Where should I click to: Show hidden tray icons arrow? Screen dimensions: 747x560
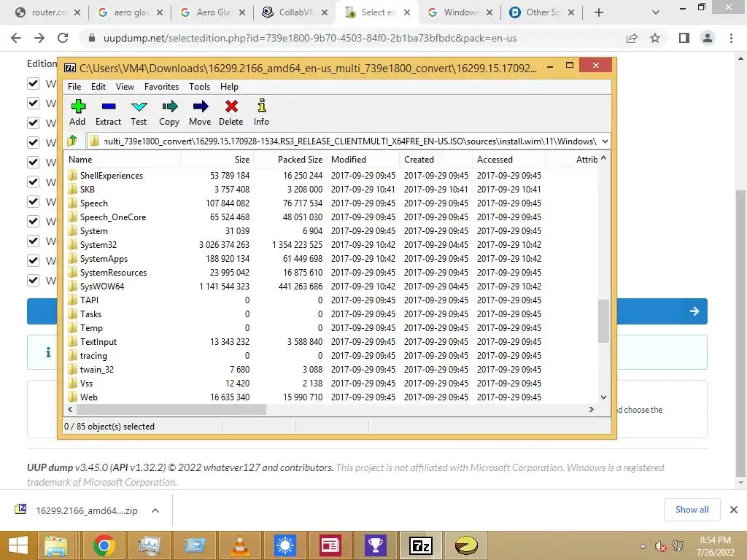coord(643,546)
